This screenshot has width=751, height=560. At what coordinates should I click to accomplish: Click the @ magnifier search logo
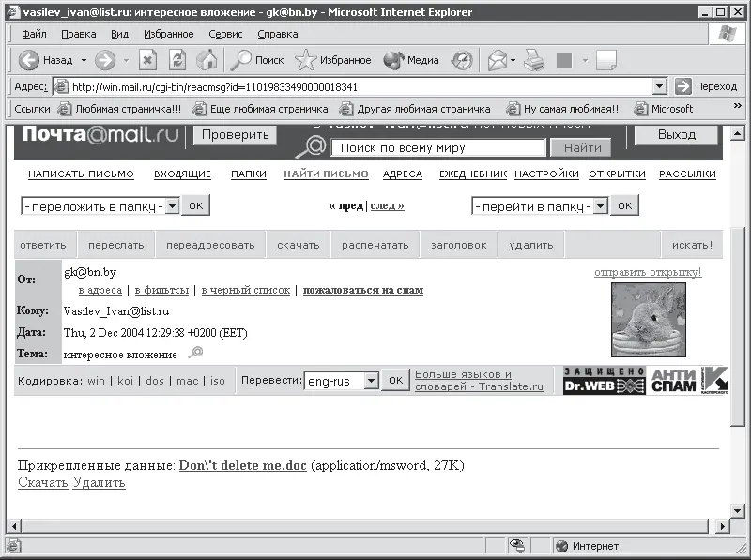312,146
